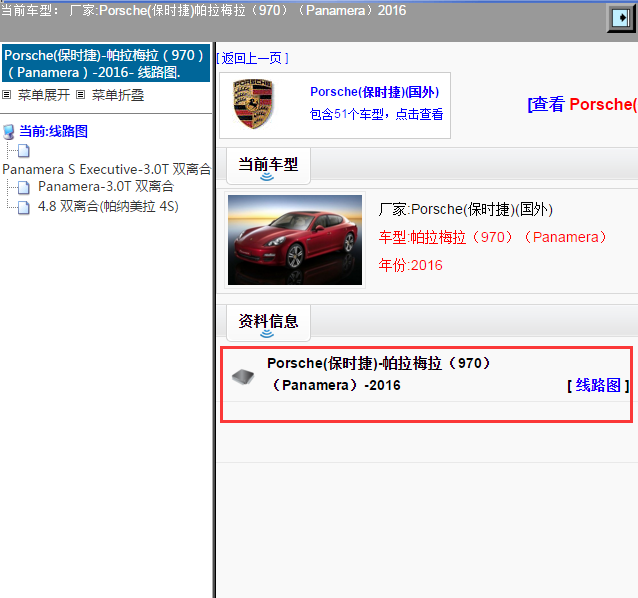This screenshot has width=638, height=598.
Task: Click the gray chip icon in 资料信息 row
Action: coord(243,377)
